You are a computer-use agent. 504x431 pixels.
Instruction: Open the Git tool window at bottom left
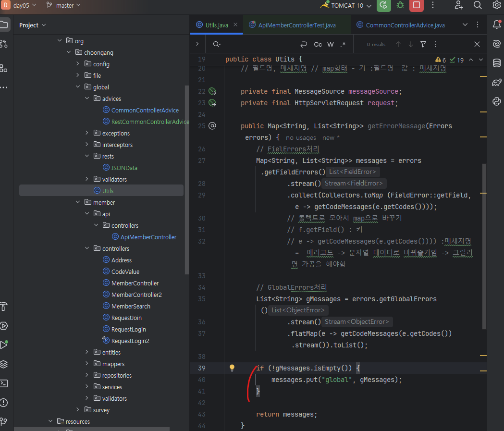click(4, 421)
